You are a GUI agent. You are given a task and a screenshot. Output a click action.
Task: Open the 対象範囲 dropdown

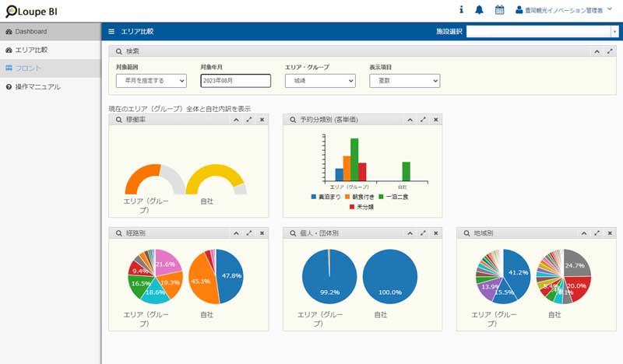pyautogui.click(x=151, y=81)
